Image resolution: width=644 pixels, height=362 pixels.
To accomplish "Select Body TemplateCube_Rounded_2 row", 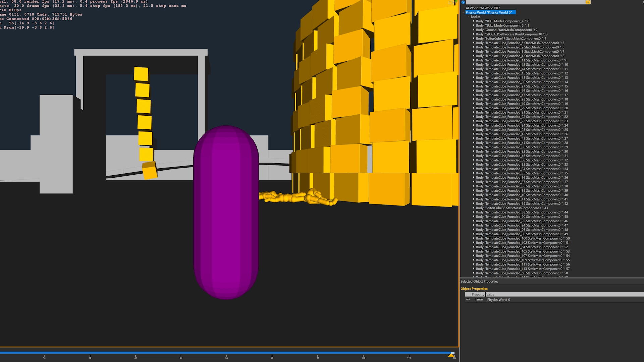I will coord(520,47).
